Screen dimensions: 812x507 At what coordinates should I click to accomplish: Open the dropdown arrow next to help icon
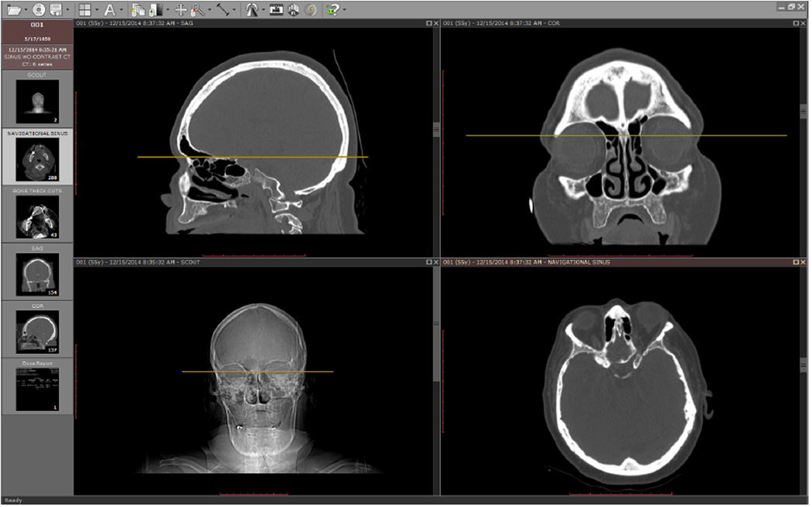click(343, 10)
